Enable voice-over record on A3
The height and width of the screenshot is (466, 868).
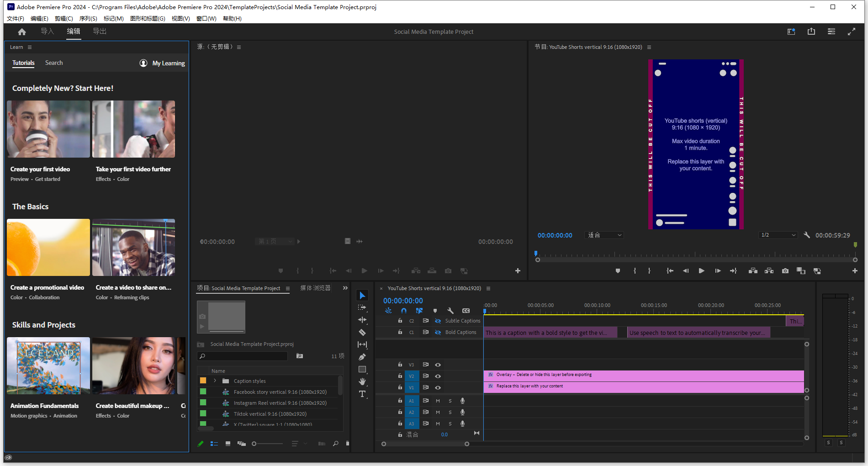(462, 424)
